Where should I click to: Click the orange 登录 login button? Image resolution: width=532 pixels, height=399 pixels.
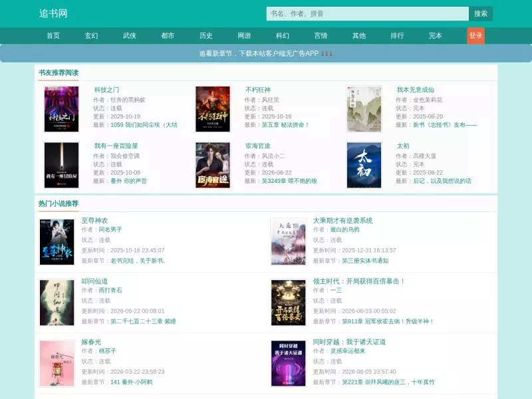pos(475,36)
